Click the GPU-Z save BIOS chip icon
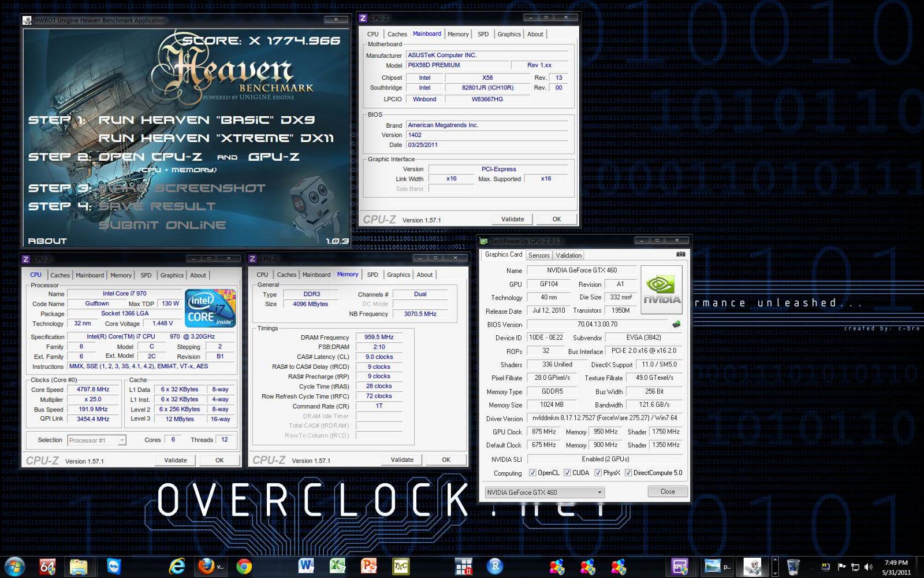This screenshot has width=924, height=578. 676,324
